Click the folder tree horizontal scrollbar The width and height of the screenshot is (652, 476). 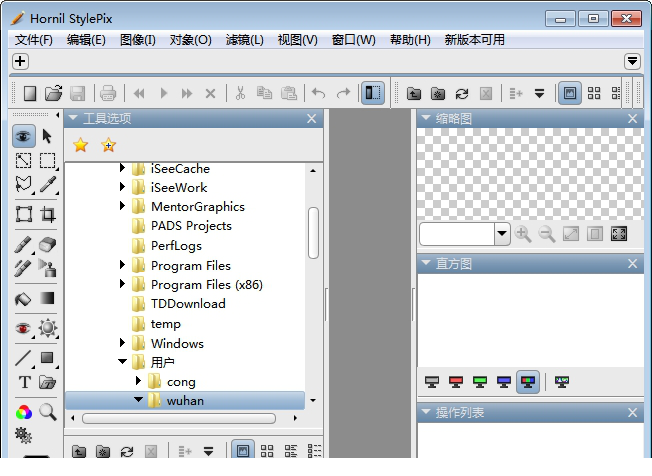tap(179, 418)
